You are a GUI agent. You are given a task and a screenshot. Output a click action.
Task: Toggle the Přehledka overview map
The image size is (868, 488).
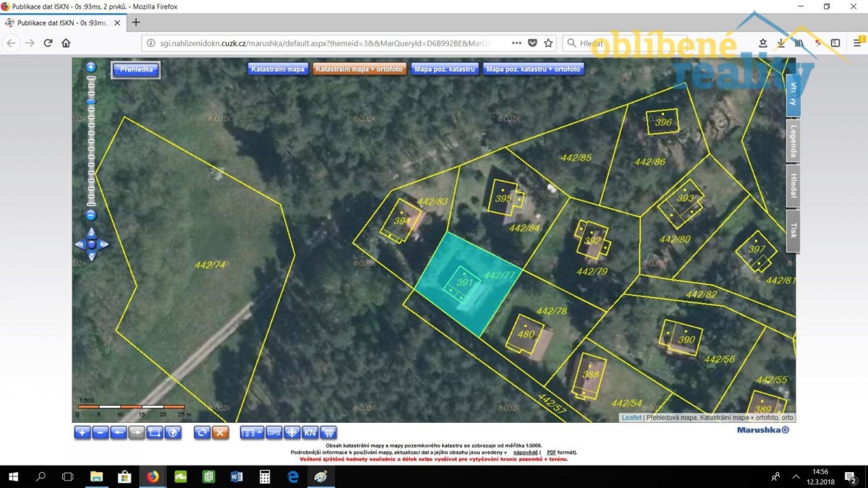point(135,69)
